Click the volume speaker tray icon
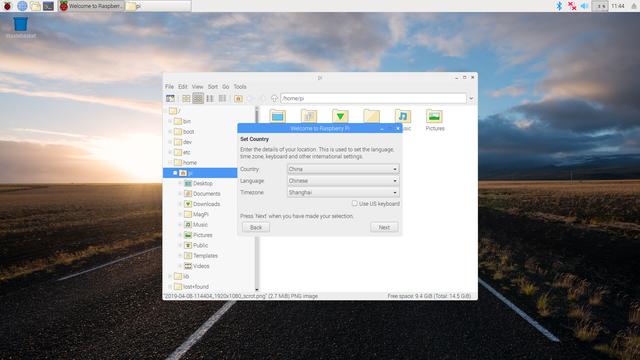 tap(584, 6)
